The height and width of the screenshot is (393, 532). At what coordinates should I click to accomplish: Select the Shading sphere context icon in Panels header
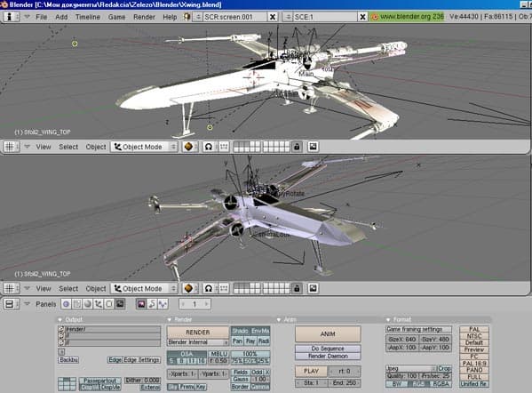coord(88,304)
